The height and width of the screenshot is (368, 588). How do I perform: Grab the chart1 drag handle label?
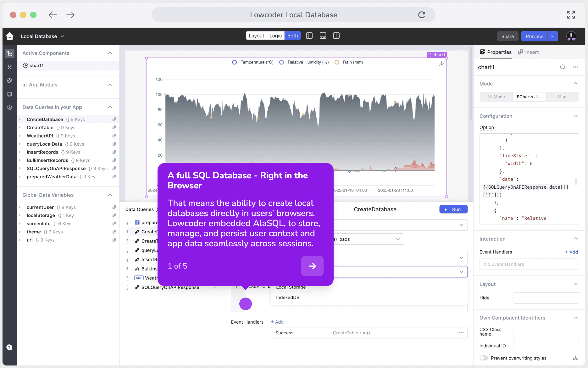pos(437,55)
